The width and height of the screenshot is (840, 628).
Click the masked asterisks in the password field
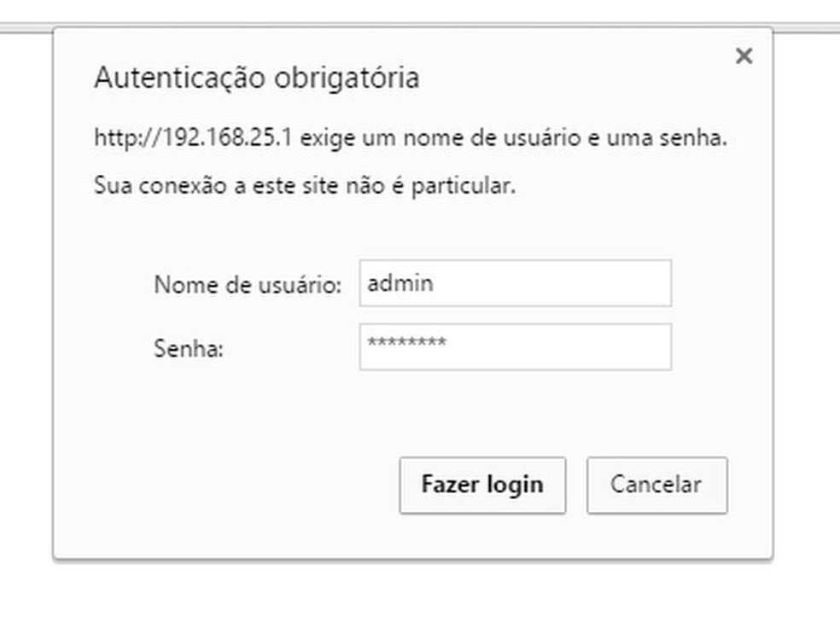tap(406, 344)
